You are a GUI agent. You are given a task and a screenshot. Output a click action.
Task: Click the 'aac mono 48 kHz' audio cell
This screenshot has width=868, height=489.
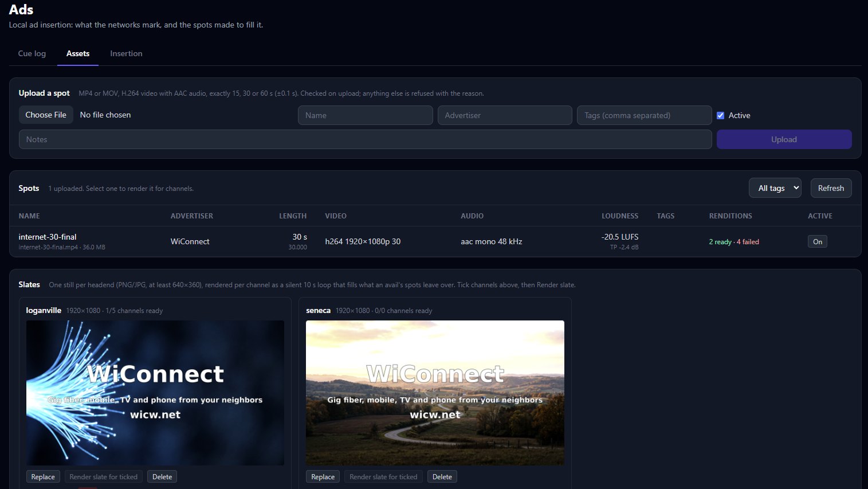pyautogui.click(x=492, y=241)
